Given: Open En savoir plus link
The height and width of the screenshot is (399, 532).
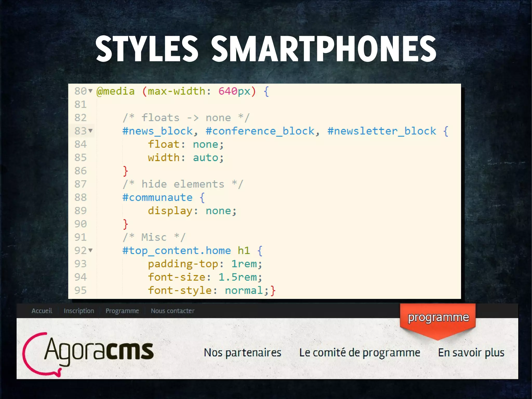Looking at the screenshot, I should click(x=471, y=353).
